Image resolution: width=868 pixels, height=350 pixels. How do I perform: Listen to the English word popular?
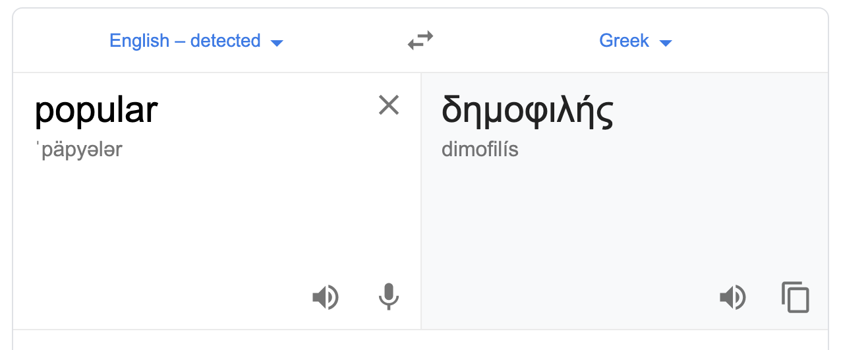[x=325, y=297]
